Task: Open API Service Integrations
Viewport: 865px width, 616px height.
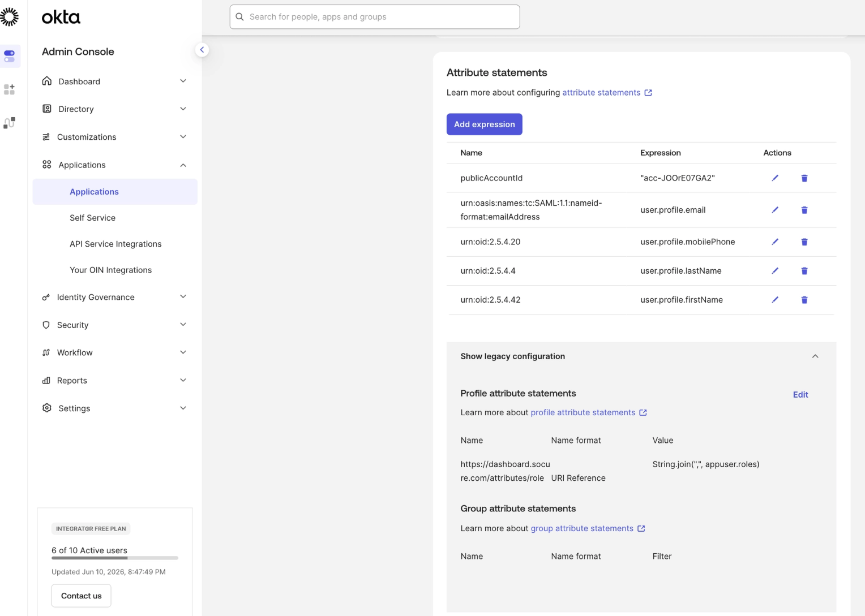Action: [115, 244]
